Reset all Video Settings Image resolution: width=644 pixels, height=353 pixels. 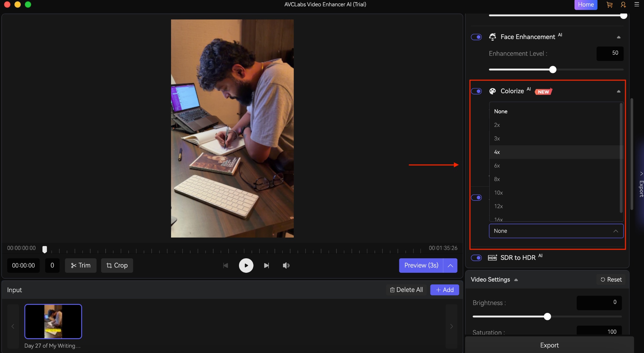[610, 279]
